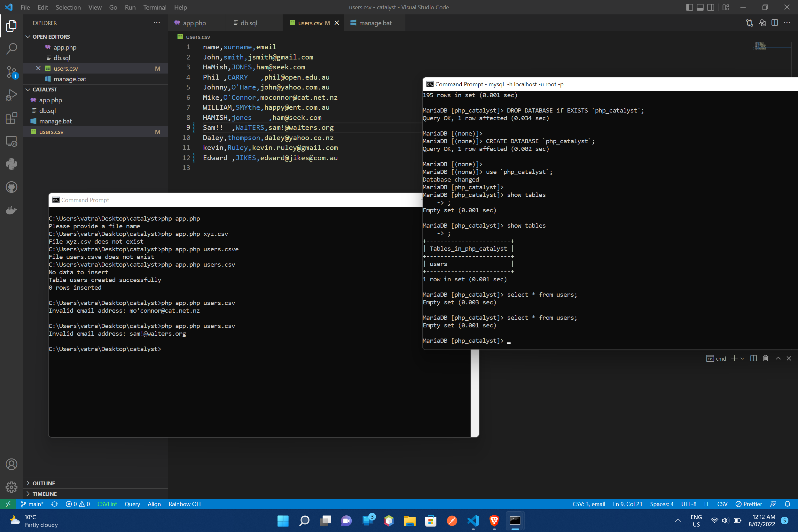Kill the active terminal with trash icon
The height and width of the screenshot is (532, 798).
coord(765,358)
